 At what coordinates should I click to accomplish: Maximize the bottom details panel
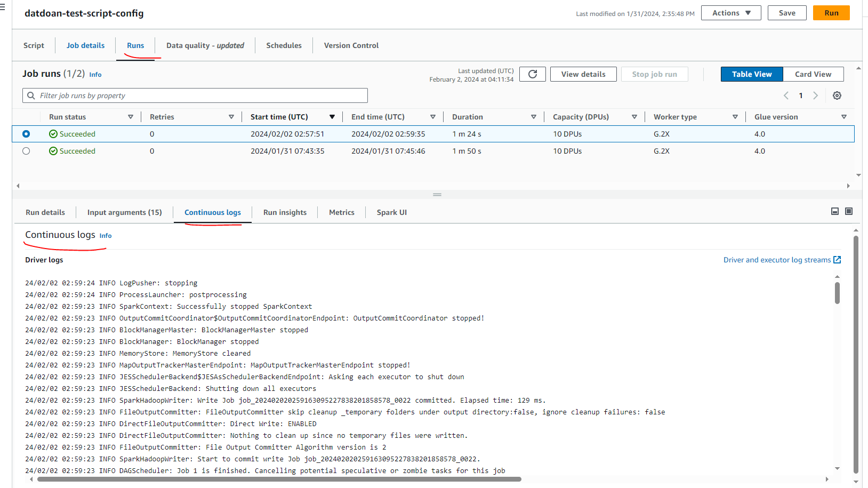pyautogui.click(x=849, y=212)
